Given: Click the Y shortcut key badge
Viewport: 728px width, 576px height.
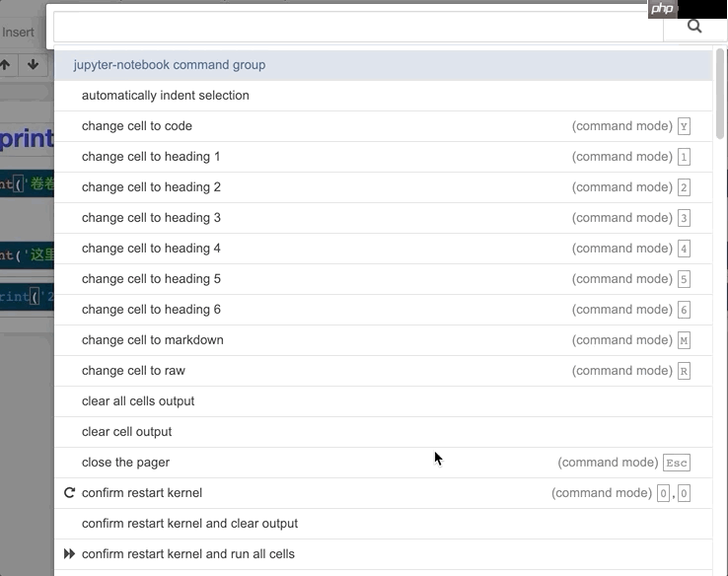Looking at the screenshot, I should pos(684,126).
